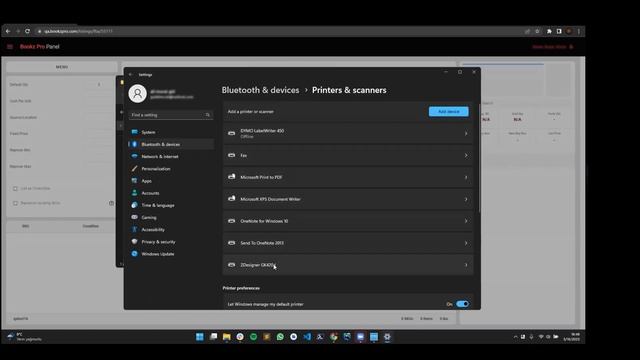The image size is (640, 360).
Task: Open Accounts via its person icon
Action: click(134, 193)
